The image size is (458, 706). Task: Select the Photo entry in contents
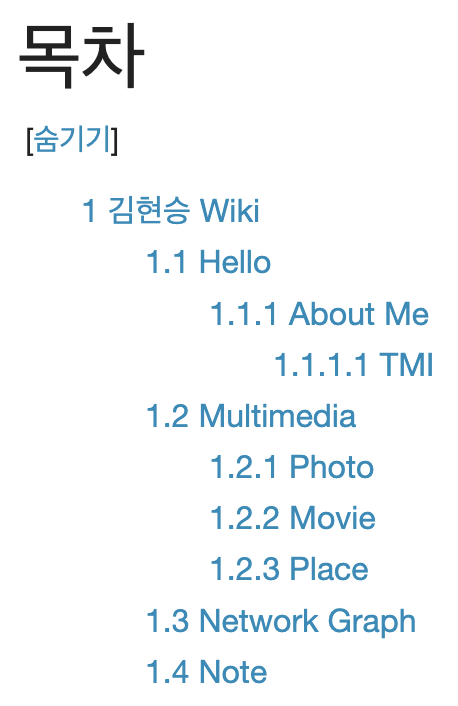(x=292, y=467)
